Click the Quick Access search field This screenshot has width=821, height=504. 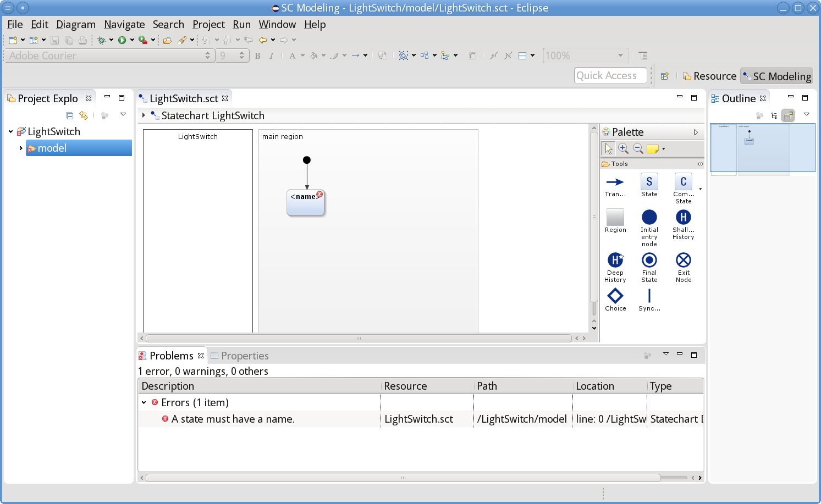(610, 75)
